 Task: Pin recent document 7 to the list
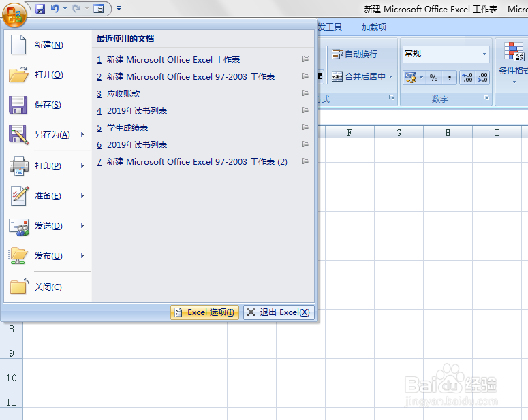[305, 161]
